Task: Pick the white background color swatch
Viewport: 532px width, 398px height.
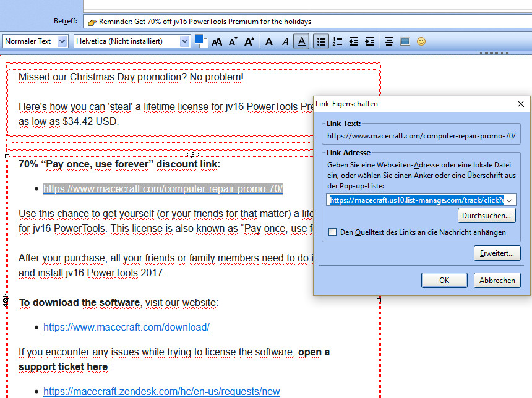Action: pyautogui.click(x=204, y=45)
